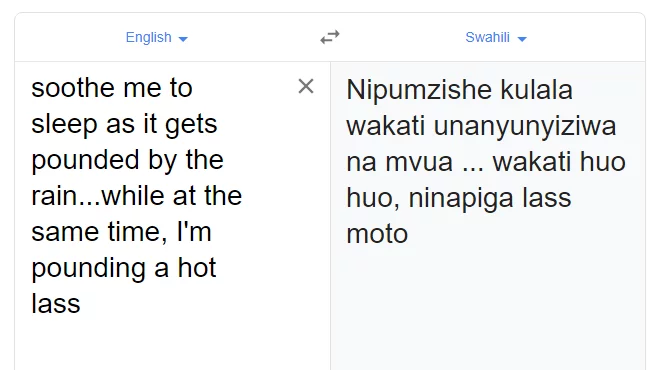The width and height of the screenshot is (663, 370).
Task: Open the Swahili target language dropdown
Action: [496, 37]
